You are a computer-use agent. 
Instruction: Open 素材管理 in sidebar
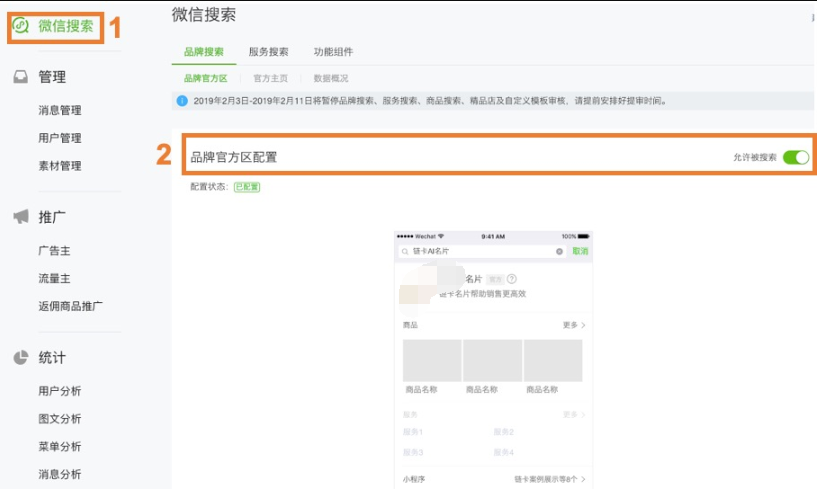coord(60,166)
